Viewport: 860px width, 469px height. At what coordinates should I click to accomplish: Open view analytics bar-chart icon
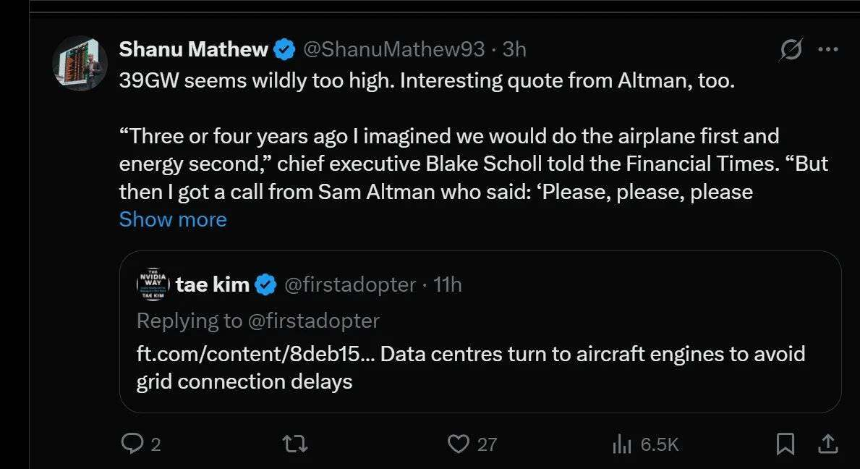(x=622, y=443)
